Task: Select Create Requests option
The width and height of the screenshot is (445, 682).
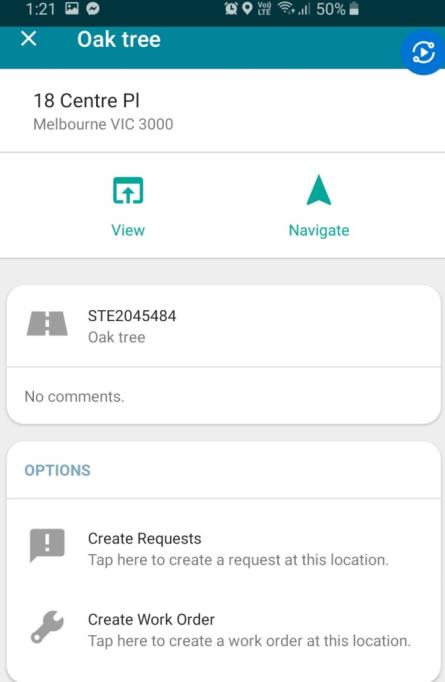Action: [224, 549]
